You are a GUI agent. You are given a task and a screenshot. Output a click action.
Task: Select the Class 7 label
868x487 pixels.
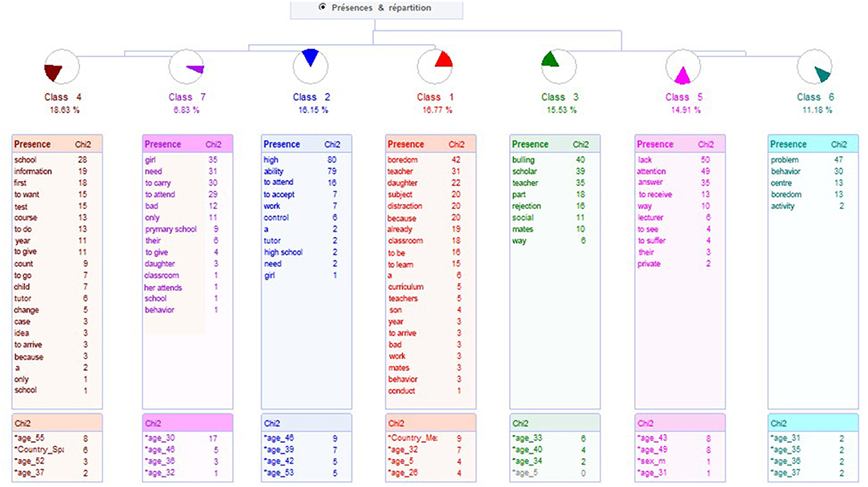[x=187, y=97]
